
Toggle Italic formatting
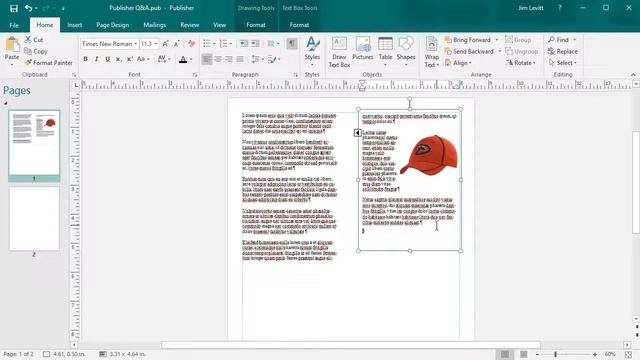click(x=96, y=59)
